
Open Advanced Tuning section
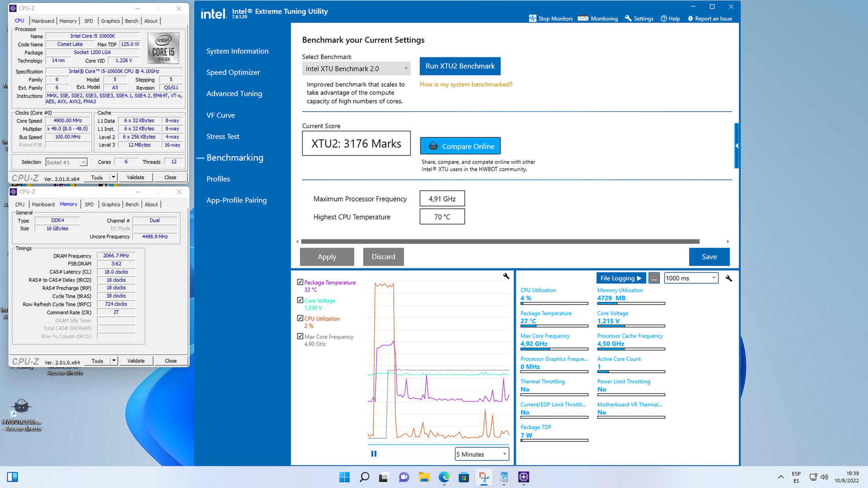[x=234, y=94]
